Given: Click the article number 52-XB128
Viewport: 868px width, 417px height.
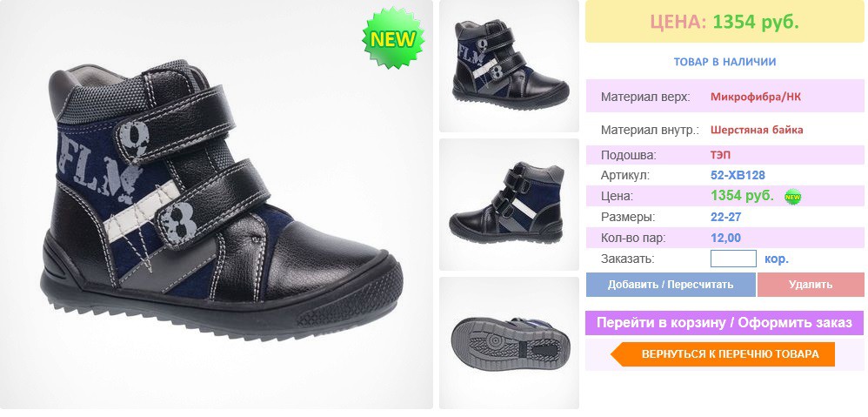Looking at the screenshot, I should coord(738,176).
